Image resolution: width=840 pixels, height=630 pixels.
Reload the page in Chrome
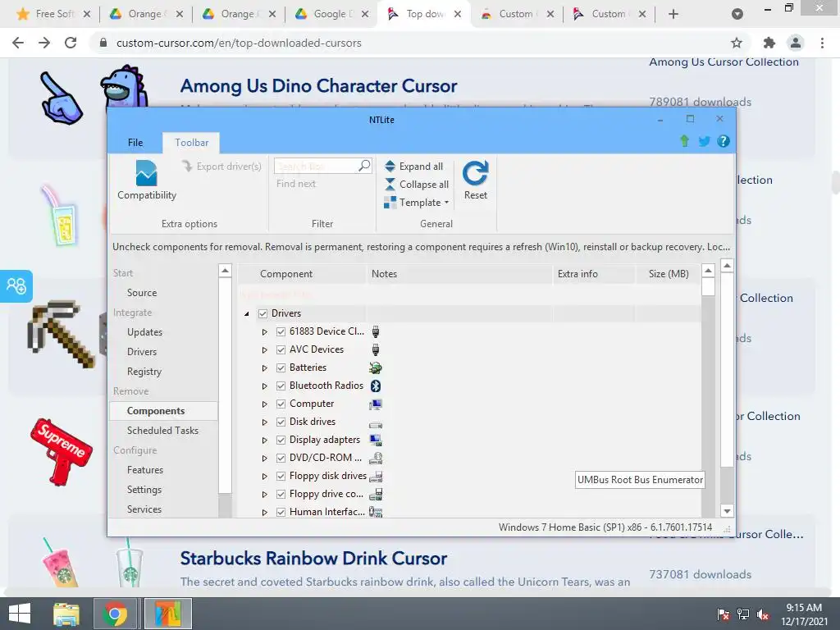point(71,43)
